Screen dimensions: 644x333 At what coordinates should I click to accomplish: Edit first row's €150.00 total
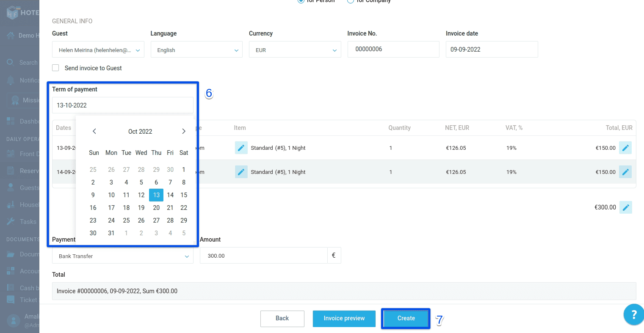pyautogui.click(x=625, y=148)
